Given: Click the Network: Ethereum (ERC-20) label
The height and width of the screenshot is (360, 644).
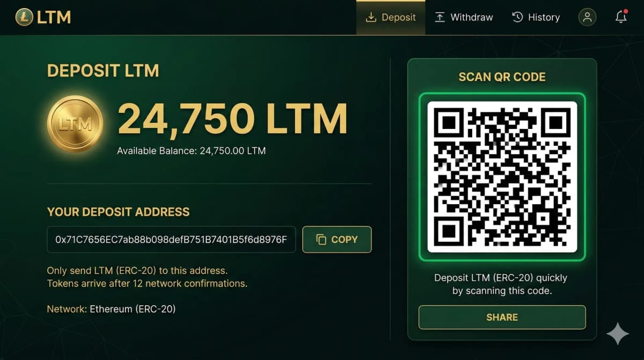Looking at the screenshot, I should pos(111,309).
